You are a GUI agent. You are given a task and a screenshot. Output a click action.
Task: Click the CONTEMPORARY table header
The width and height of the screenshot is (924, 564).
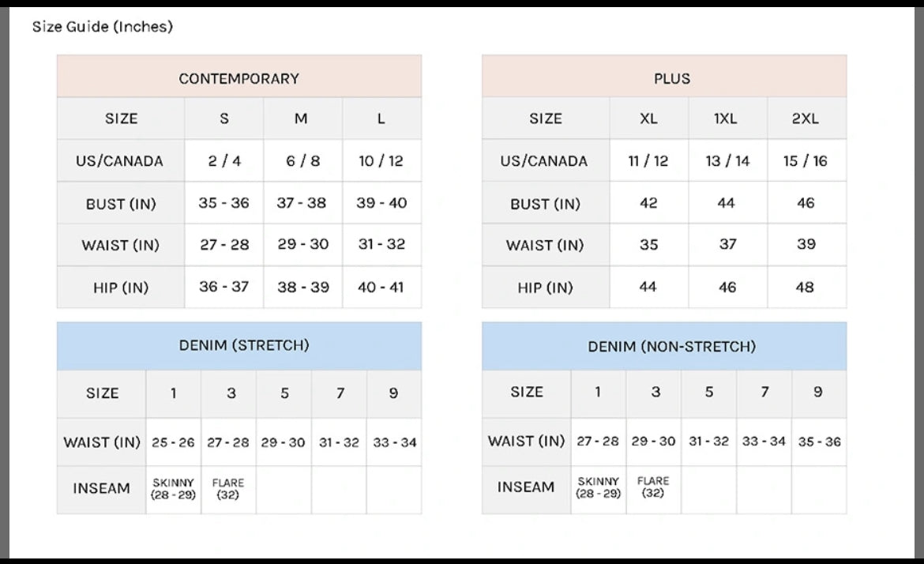pyautogui.click(x=239, y=78)
